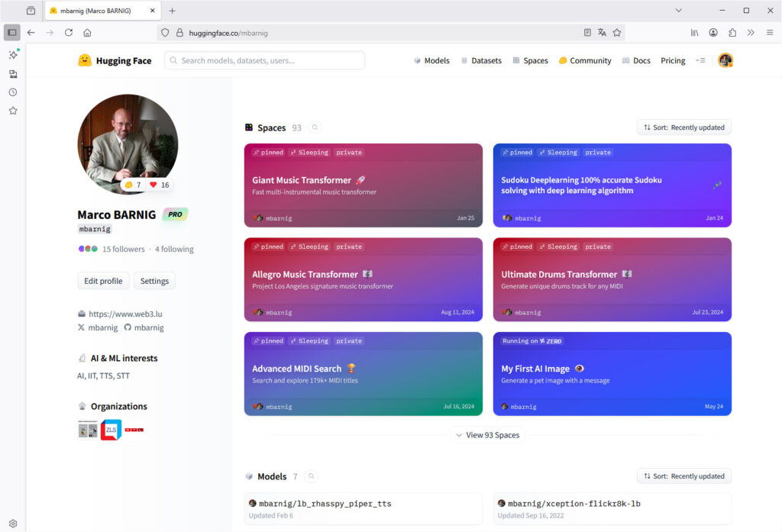Screen dimensions: 782x532
Task: Open the browser history sidebar icon
Action: tap(13, 92)
